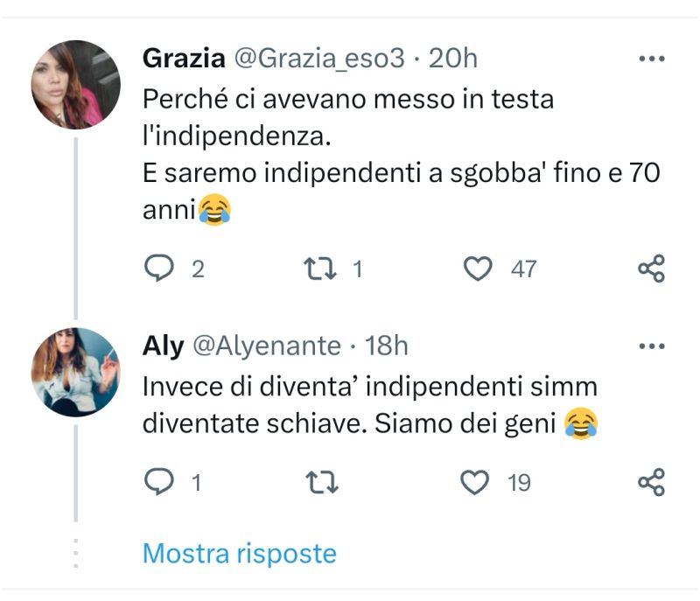Click Mostra risposte to show replies
Screen dimensions: 700x601
tap(239, 553)
